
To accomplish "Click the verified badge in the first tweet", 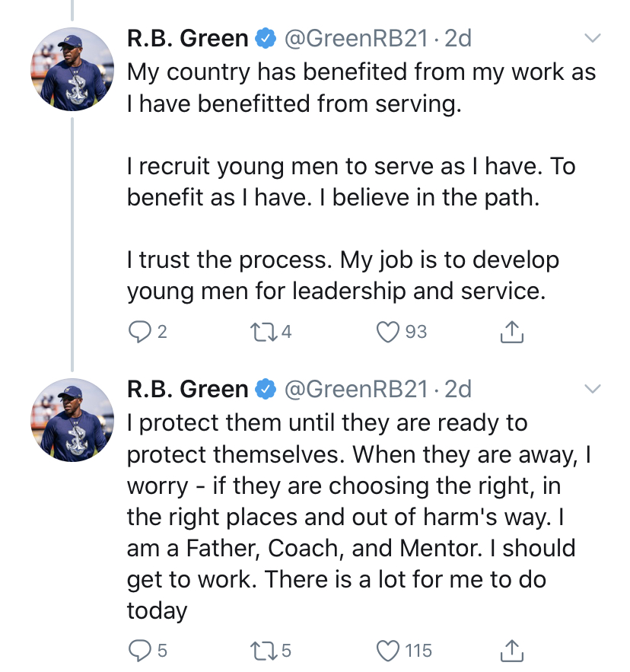I will coord(266,38).
